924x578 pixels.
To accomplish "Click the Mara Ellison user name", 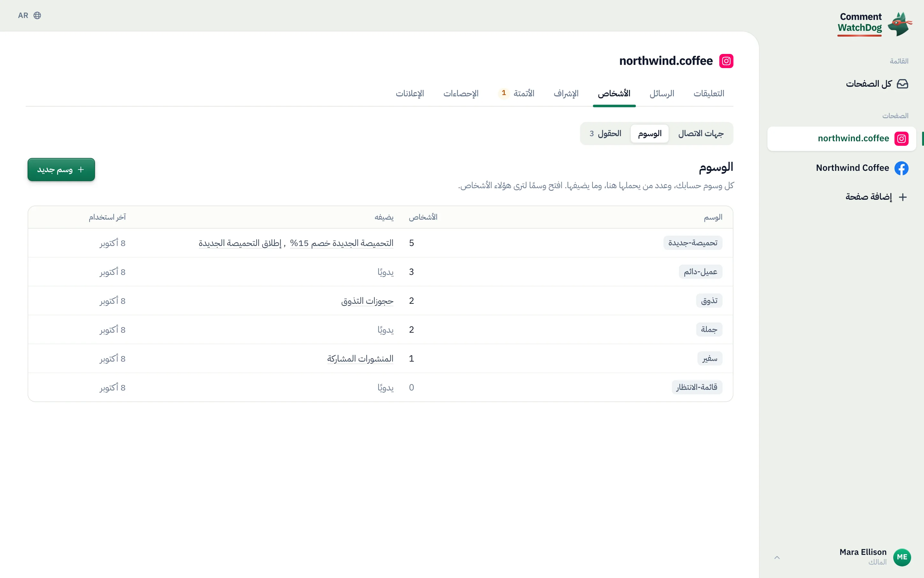I will [863, 552].
